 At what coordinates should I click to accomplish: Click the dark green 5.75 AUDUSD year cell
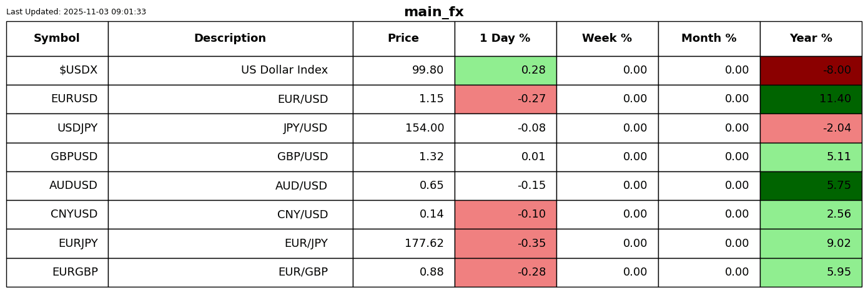(x=811, y=186)
